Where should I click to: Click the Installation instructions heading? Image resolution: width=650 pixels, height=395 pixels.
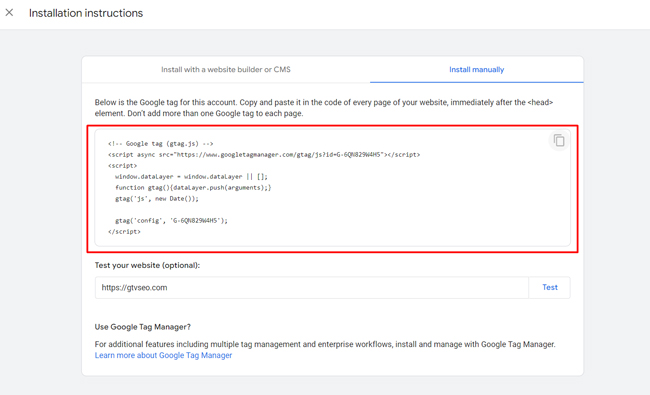[86, 13]
